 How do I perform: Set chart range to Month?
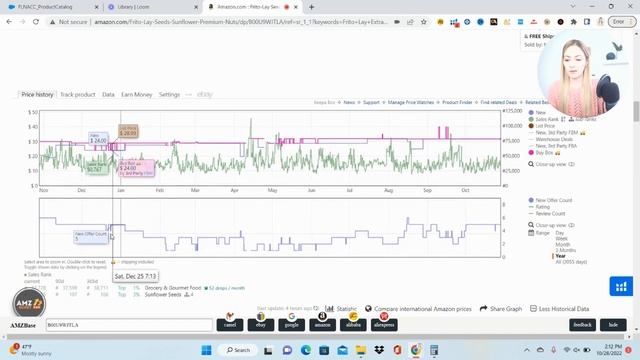click(562, 244)
